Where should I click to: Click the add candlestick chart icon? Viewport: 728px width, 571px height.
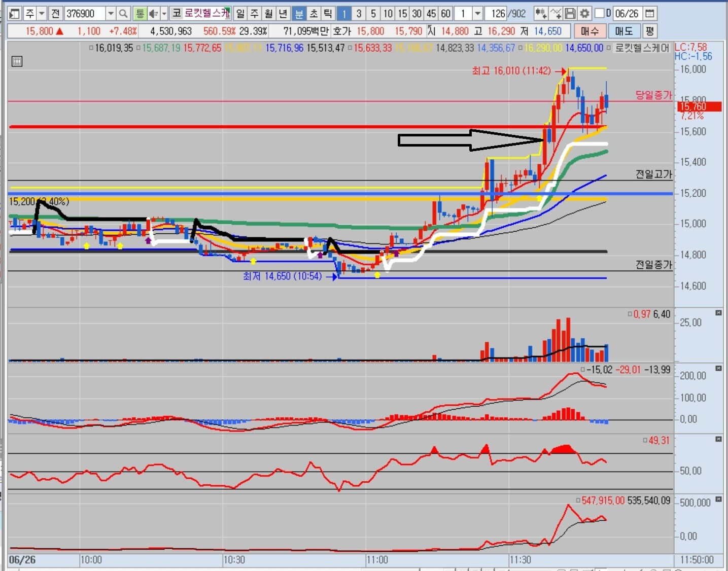pos(541,14)
